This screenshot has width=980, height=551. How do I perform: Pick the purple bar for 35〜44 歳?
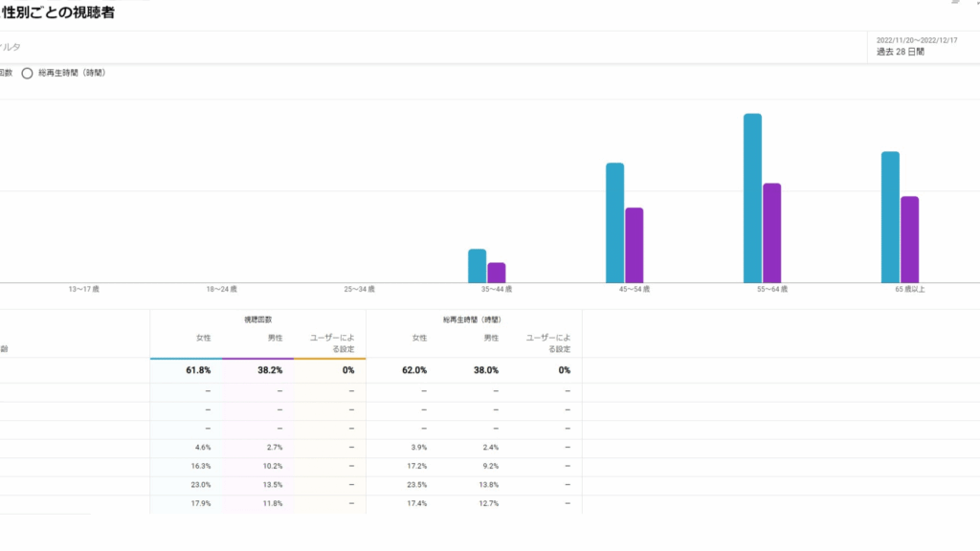(496, 272)
